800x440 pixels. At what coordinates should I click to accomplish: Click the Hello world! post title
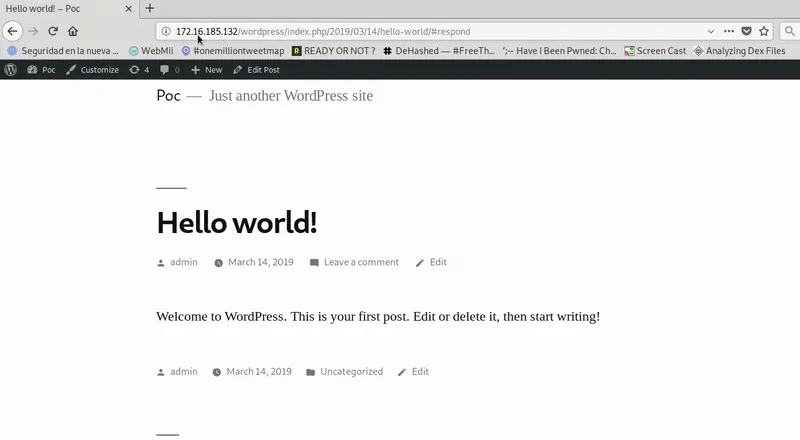click(237, 222)
